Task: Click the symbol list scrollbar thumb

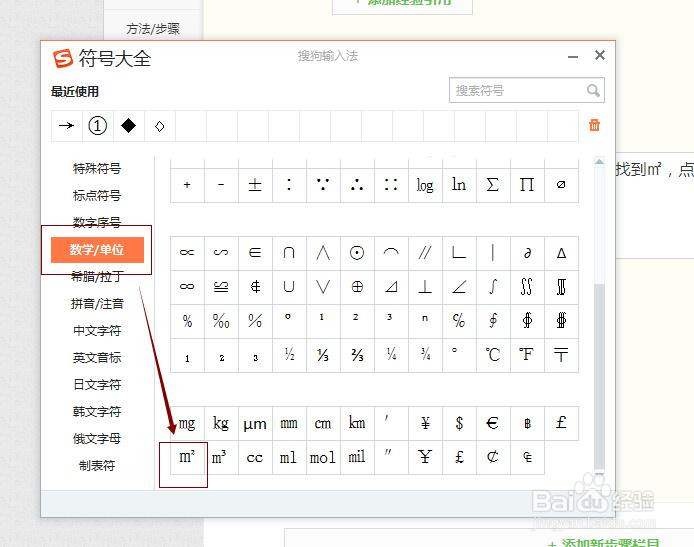Action: [x=599, y=376]
